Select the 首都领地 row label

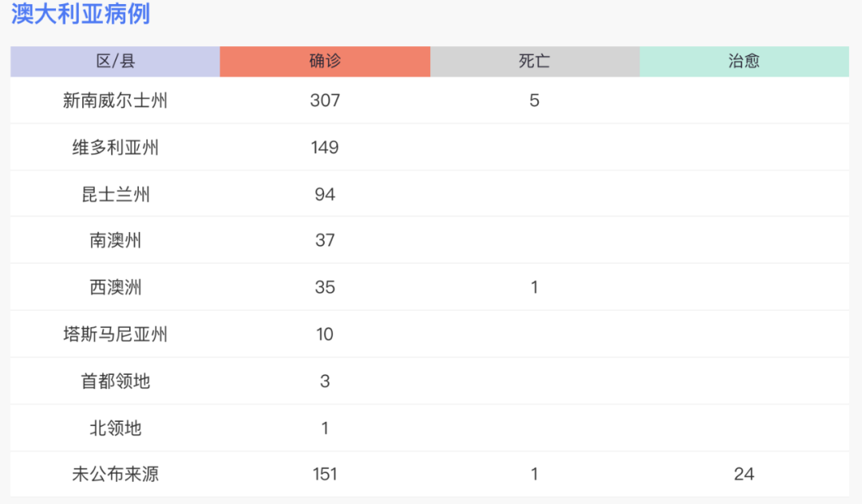click(115, 381)
